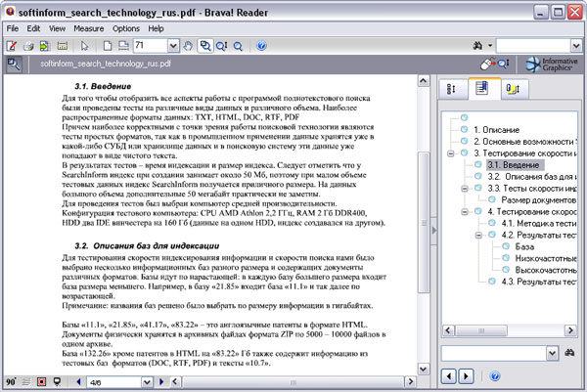Screen dimensions: 587x392
Task: Open Help via blue question mark in toolbar
Action: [x=261, y=46]
